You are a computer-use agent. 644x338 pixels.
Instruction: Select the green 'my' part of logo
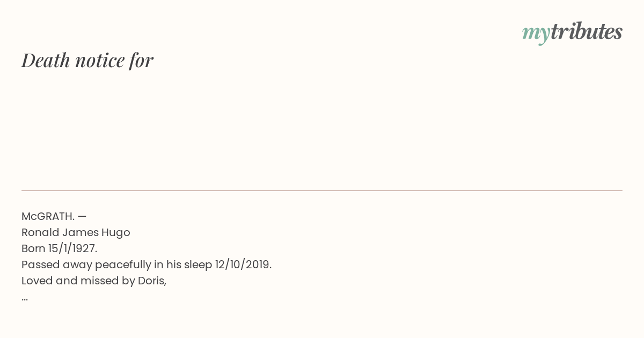(x=536, y=34)
